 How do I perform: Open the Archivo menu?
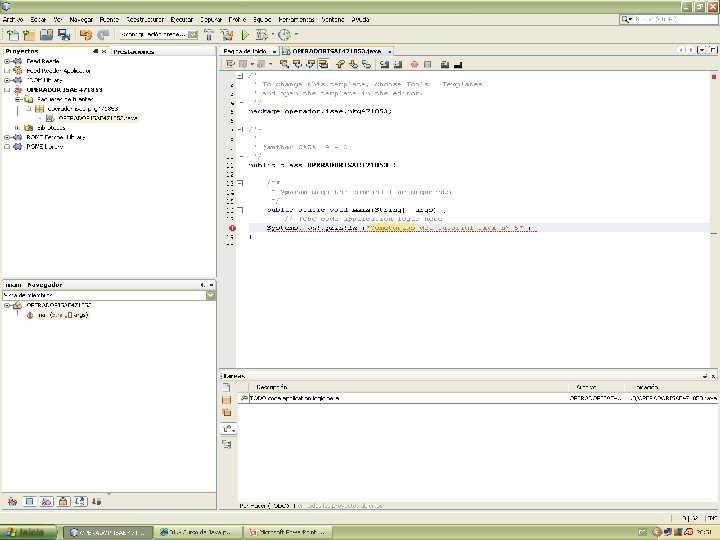pyautogui.click(x=12, y=19)
